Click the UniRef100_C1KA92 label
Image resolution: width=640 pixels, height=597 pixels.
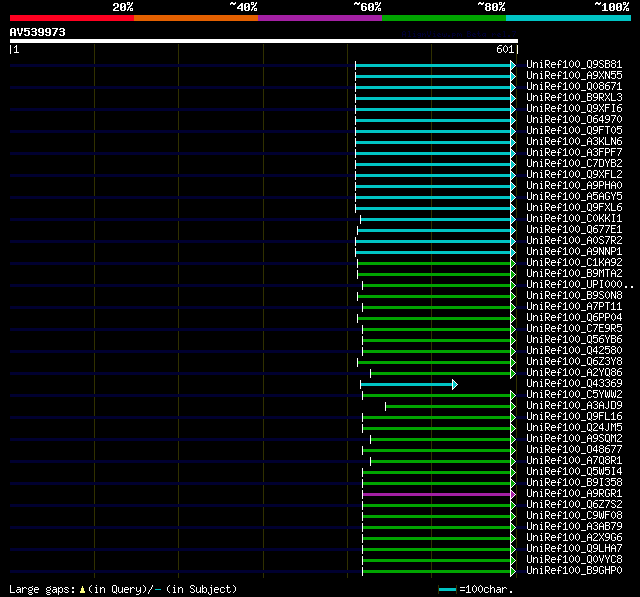point(574,263)
